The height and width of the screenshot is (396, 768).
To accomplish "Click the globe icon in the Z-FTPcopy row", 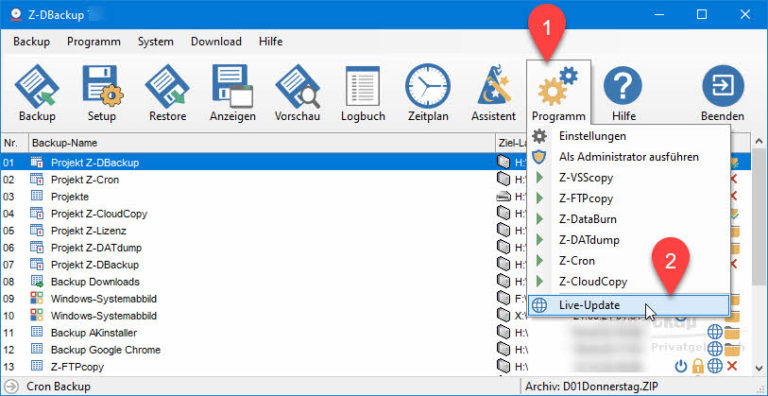I will tap(715, 366).
